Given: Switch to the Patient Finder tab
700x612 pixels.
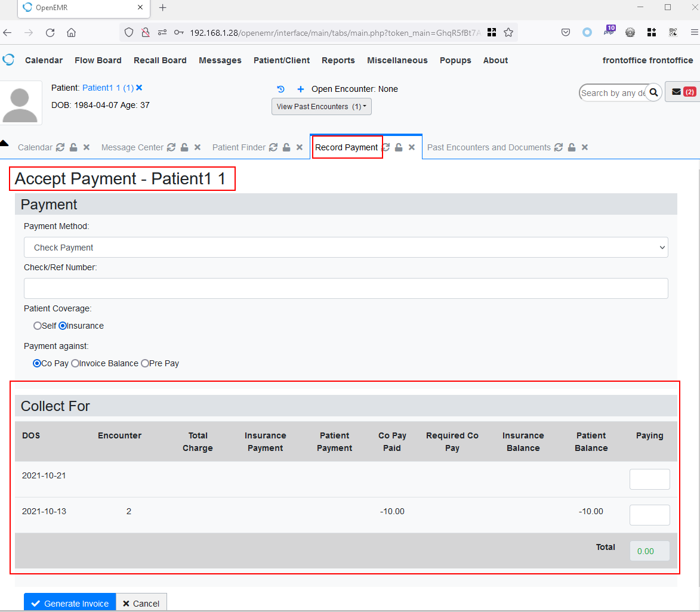Looking at the screenshot, I should (239, 147).
